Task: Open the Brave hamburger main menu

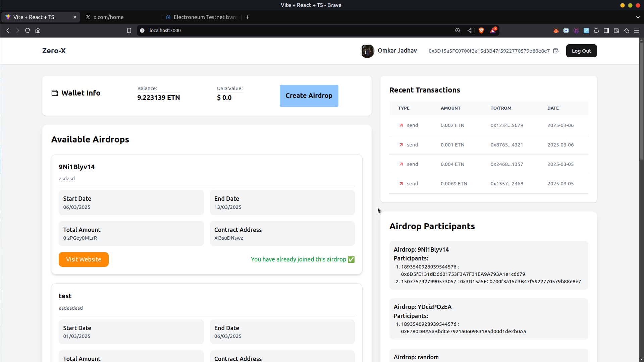Action: click(x=636, y=31)
